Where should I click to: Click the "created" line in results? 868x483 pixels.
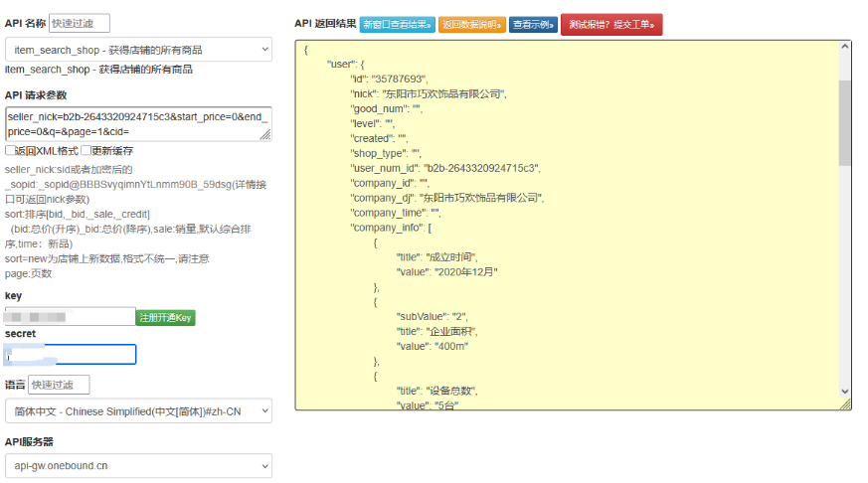click(x=379, y=138)
